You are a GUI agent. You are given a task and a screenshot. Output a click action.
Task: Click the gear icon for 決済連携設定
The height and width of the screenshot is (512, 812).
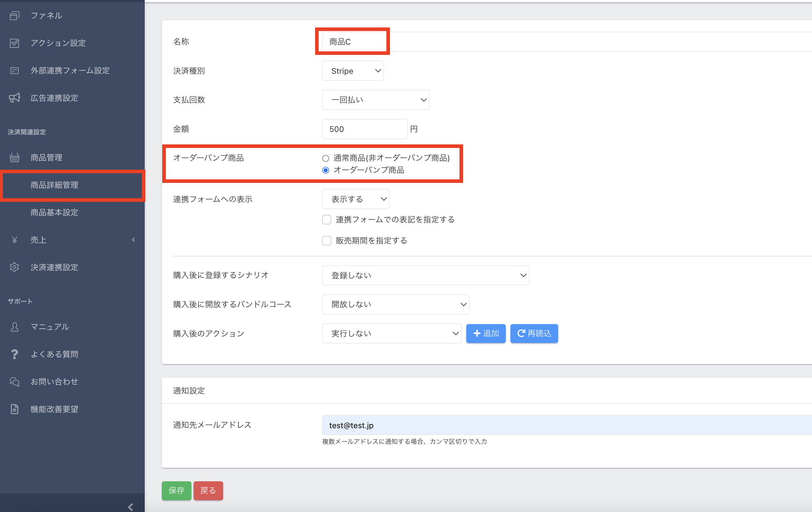14,267
